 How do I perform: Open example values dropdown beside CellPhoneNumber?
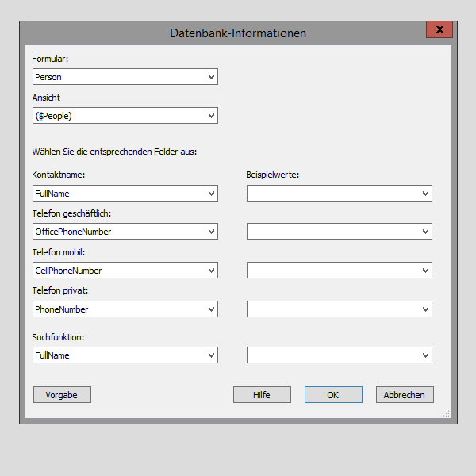[339, 271]
